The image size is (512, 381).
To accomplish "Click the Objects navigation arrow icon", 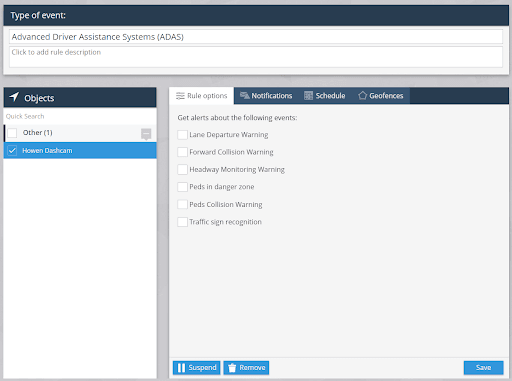I will point(14,97).
